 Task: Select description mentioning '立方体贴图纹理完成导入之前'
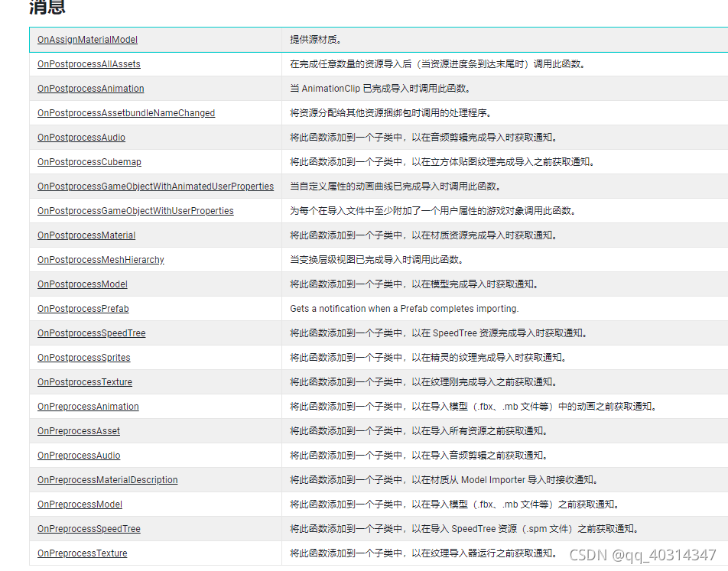443,161
